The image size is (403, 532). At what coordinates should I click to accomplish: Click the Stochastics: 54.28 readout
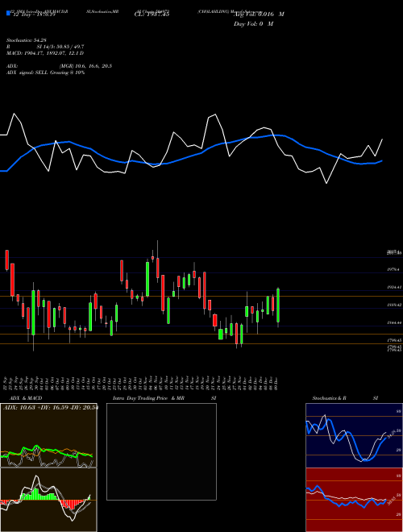click(26, 41)
